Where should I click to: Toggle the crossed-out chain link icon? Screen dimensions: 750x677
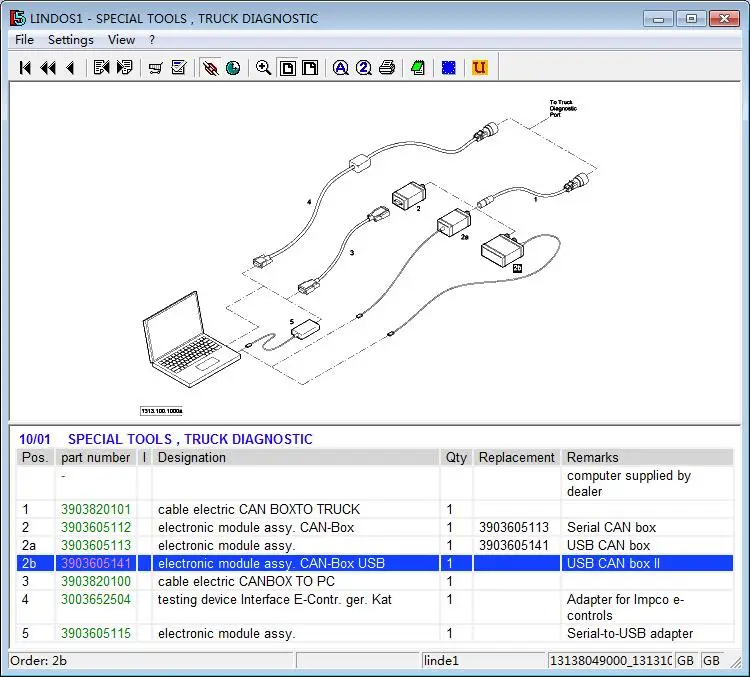tap(210, 67)
